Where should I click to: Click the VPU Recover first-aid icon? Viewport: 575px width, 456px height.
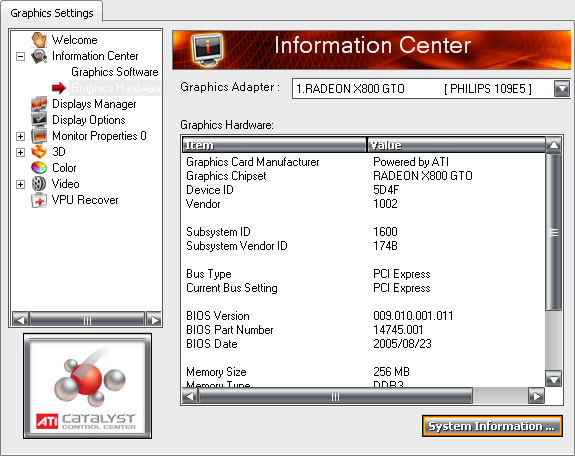[x=39, y=200]
